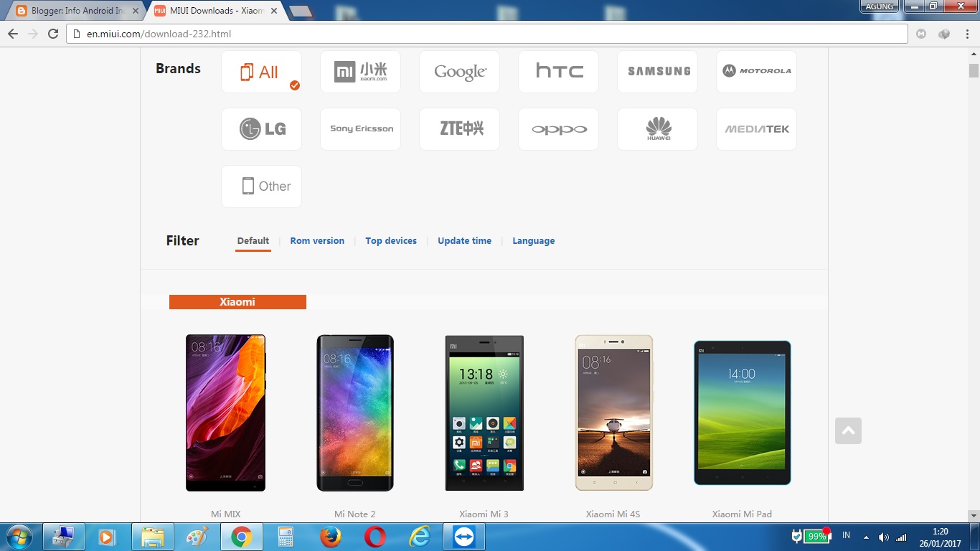The height and width of the screenshot is (551, 980).
Task: Open the Calculator in the taskbar
Action: click(x=286, y=537)
